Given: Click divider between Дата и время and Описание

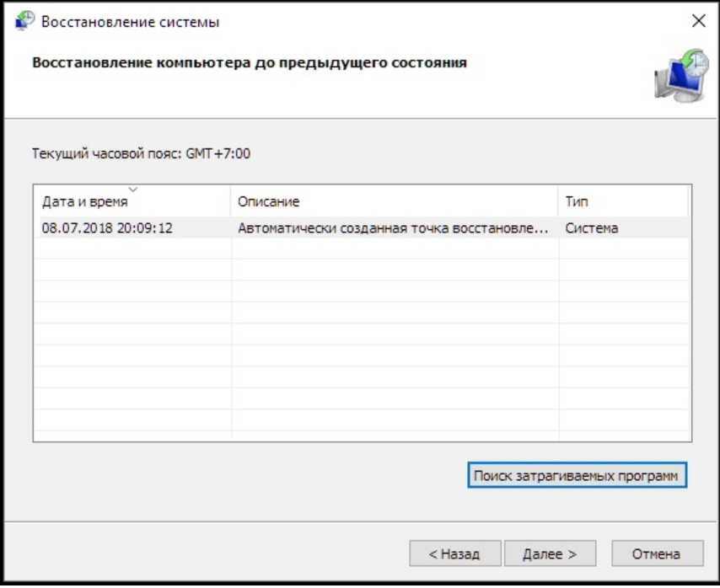Looking at the screenshot, I should 231,202.
